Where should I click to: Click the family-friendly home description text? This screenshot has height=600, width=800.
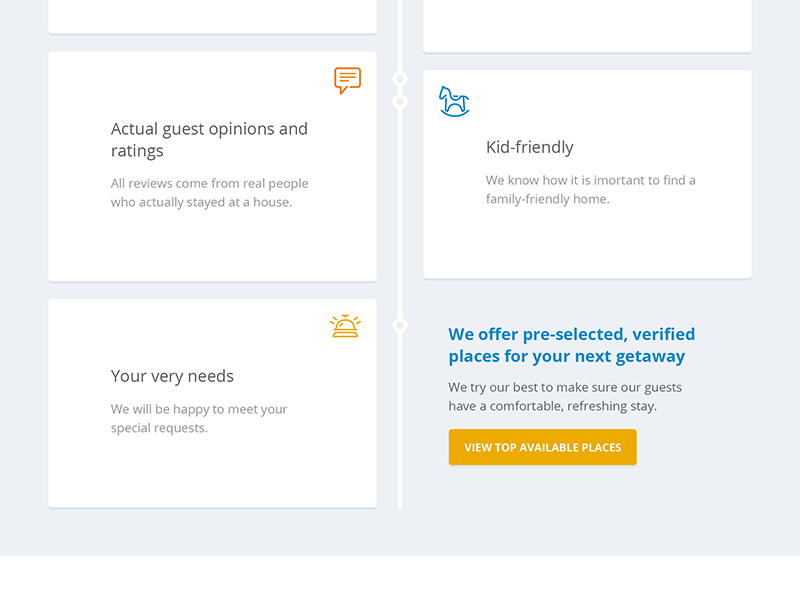click(x=590, y=190)
